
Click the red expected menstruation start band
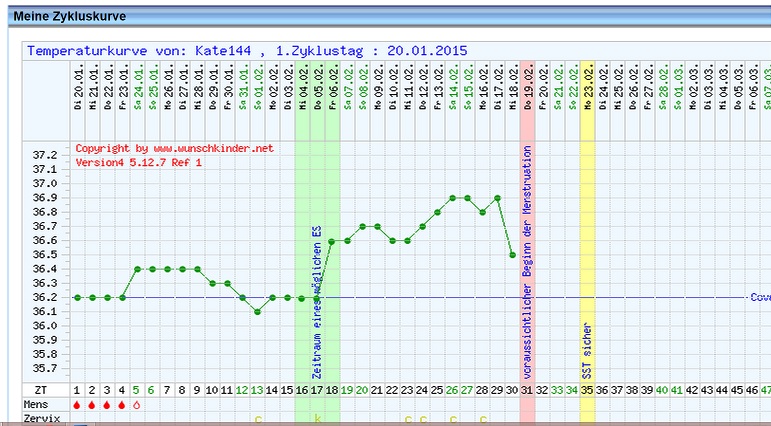click(x=527, y=250)
